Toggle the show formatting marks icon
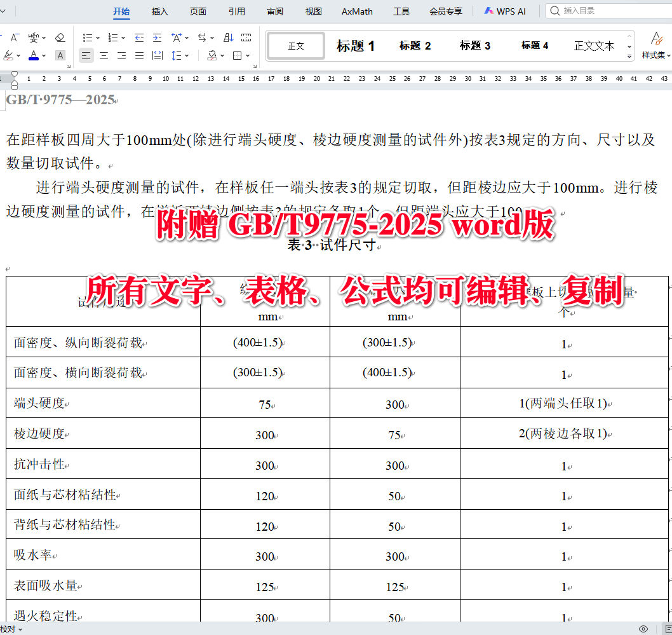 247,37
